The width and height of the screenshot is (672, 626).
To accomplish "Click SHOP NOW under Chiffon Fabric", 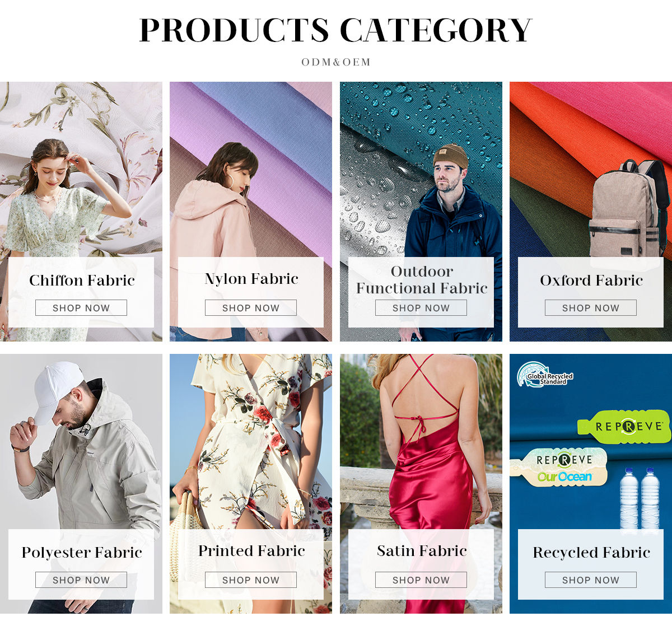I will [81, 308].
